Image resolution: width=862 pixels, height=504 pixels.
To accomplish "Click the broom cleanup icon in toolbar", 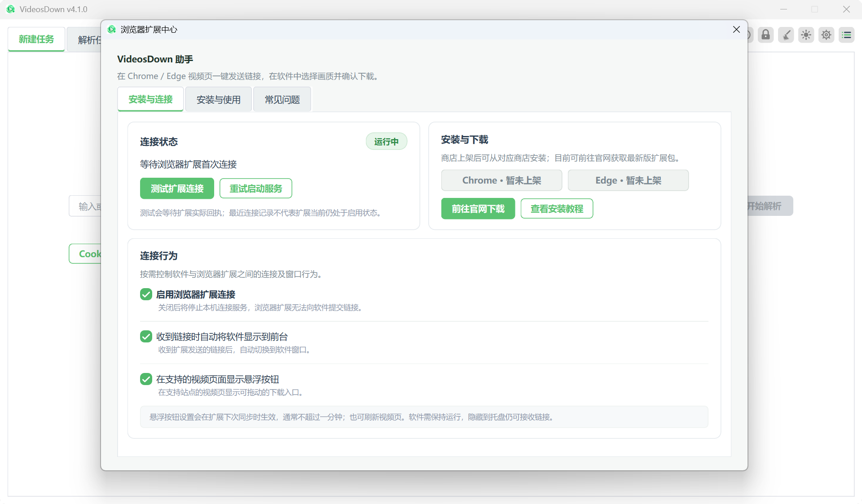I will pyautogui.click(x=786, y=35).
